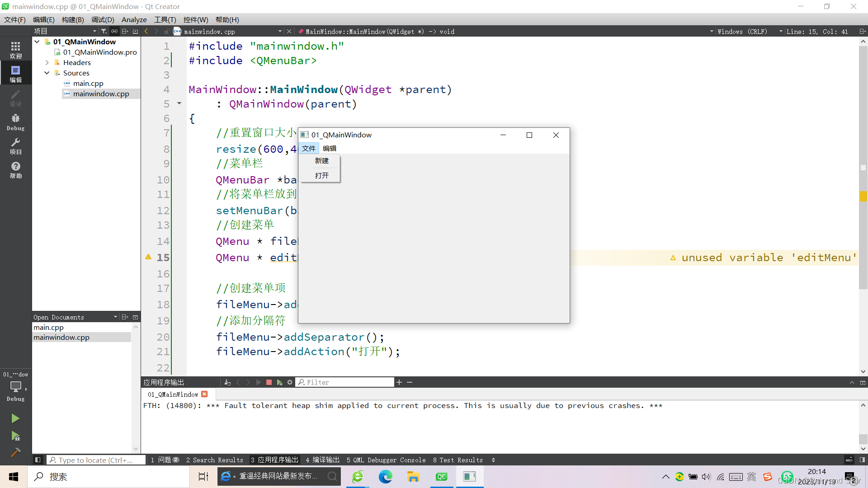868x488 pixels.
Task: Open Microsoft Edge from the taskbar
Action: click(385, 477)
